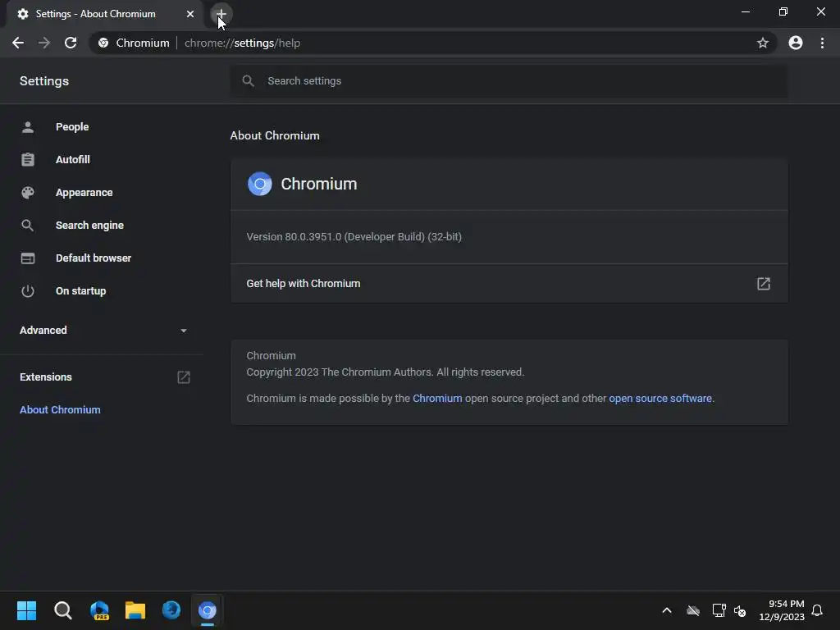Show hidden system tray icons
Screen dimensions: 840x630
pos(667,610)
